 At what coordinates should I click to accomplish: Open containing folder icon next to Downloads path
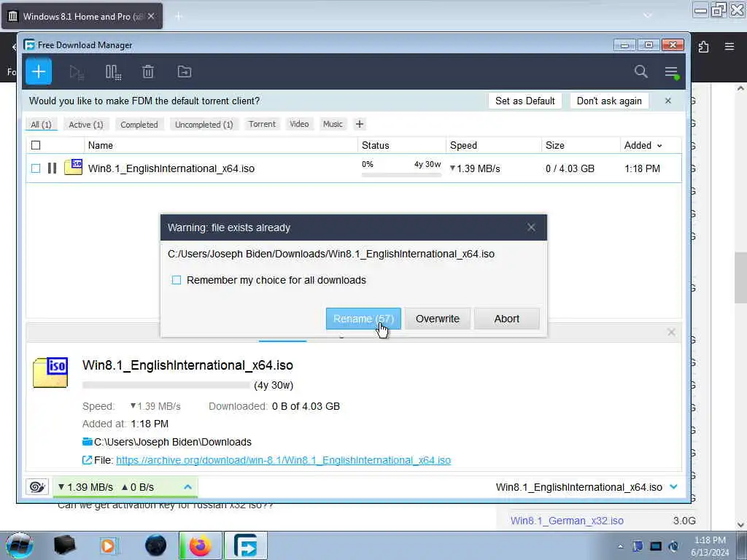point(88,442)
